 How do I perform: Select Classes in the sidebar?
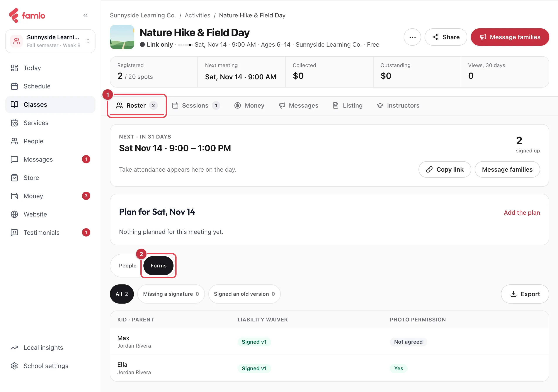pyautogui.click(x=50, y=105)
